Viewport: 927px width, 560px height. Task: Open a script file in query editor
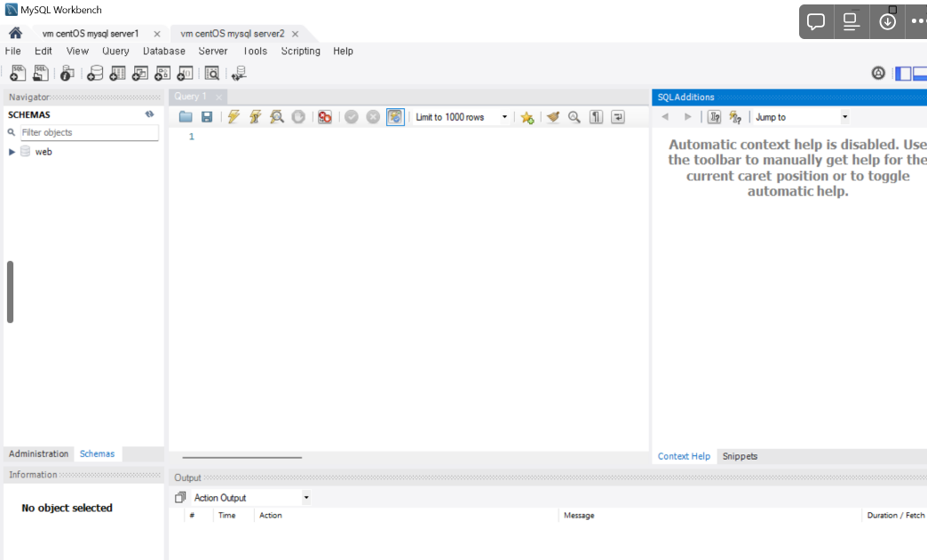186,117
